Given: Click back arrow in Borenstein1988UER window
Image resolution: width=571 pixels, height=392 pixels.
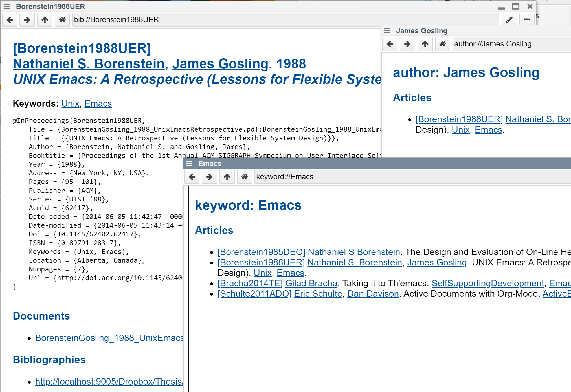Looking at the screenshot, I should click(10, 20).
